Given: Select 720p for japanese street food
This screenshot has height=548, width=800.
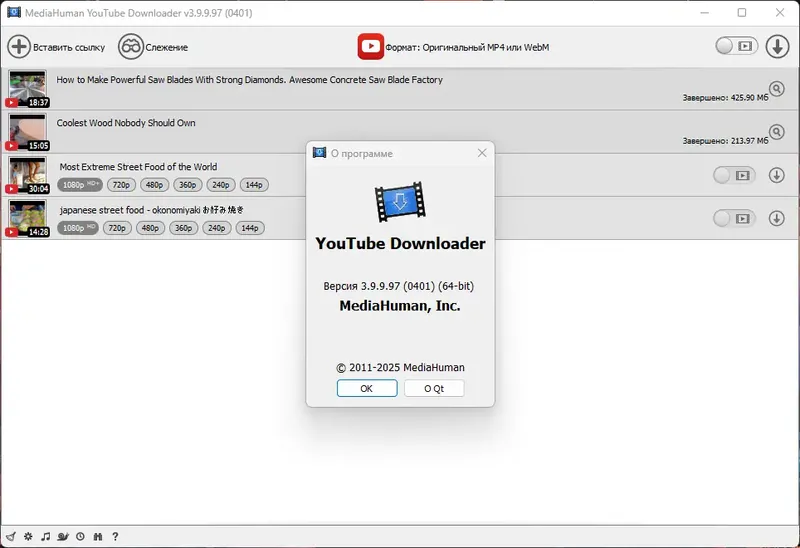Looking at the screenshot, I should 117,228.
